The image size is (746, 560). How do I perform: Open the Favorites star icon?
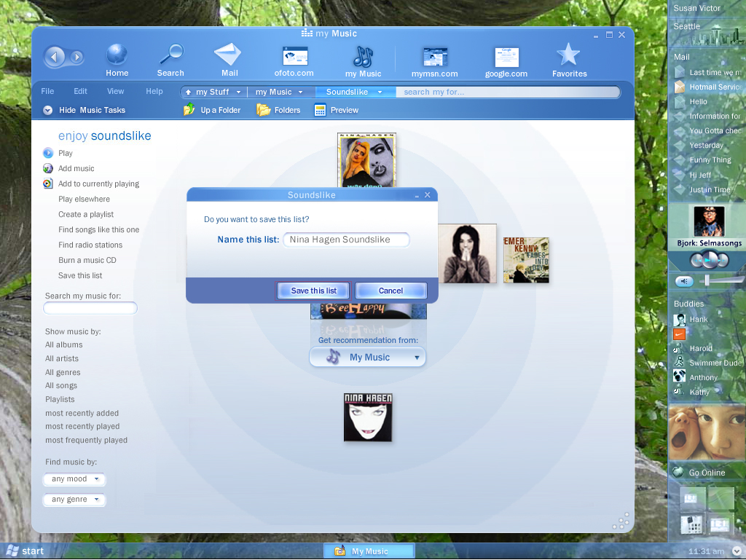[568, 55]
